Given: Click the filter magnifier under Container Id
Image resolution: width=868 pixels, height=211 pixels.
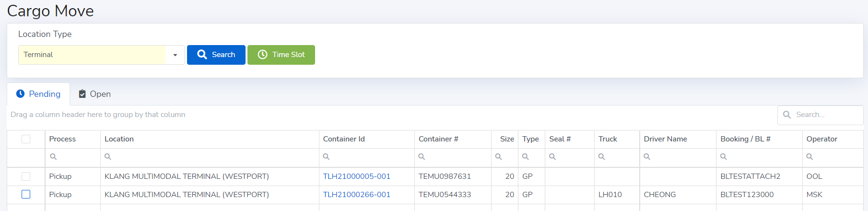Looking at the screenshot, I should click(326, 157).
